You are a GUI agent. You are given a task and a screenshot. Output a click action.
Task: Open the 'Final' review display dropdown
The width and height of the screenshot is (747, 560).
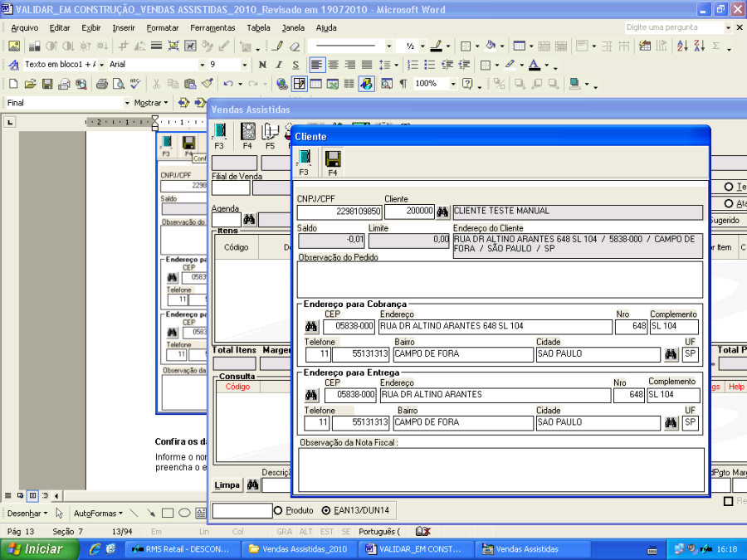coord(127,103)
